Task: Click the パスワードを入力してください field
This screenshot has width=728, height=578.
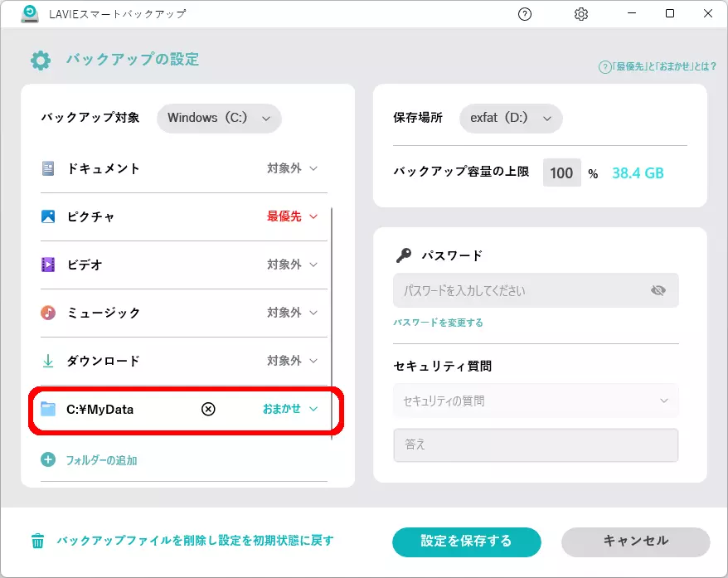Action: coord(536,290)
